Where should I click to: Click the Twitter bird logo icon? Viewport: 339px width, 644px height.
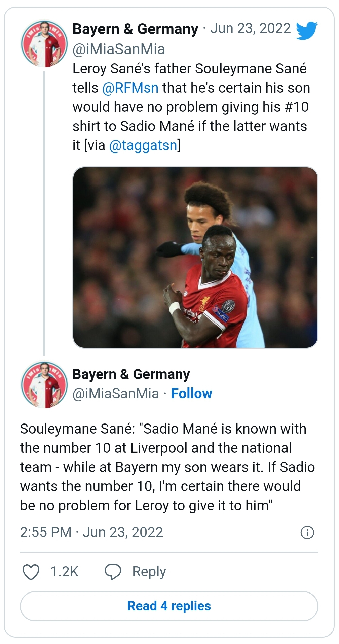tap(307, 30)
